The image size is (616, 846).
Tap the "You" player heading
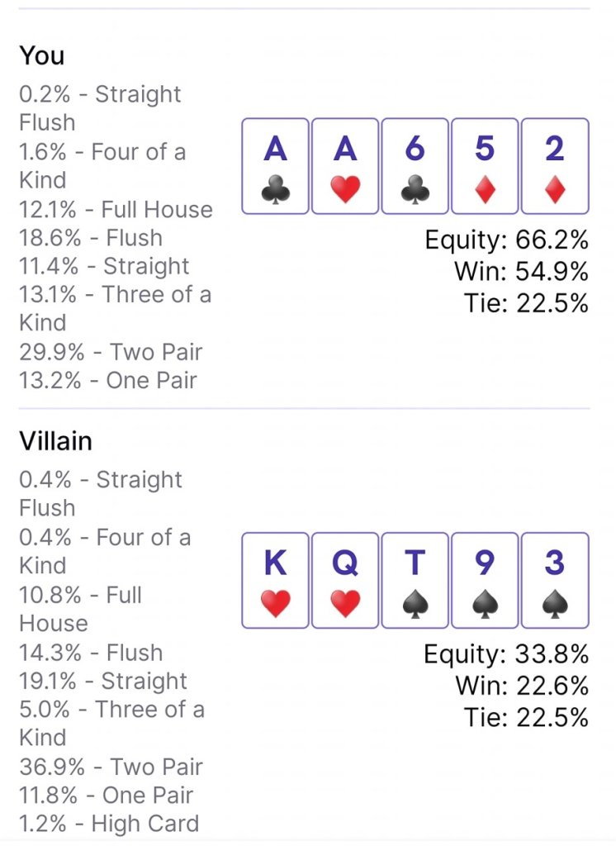point(42,56)
